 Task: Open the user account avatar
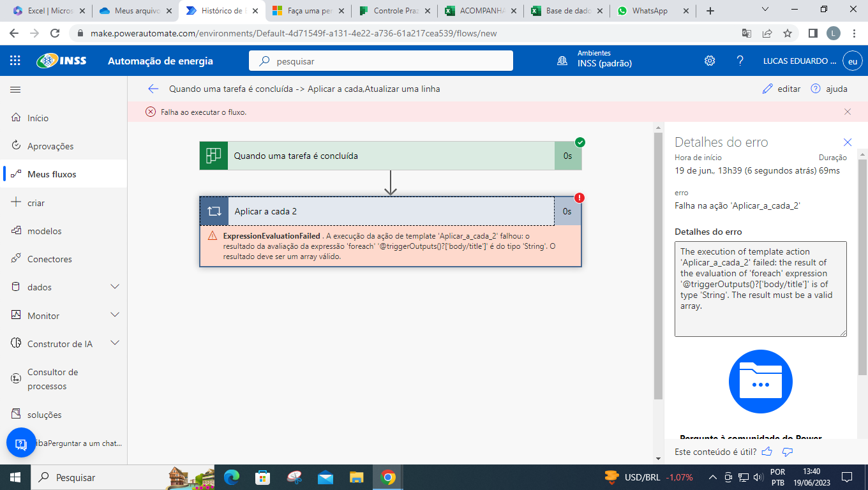(x=852, y=61)
